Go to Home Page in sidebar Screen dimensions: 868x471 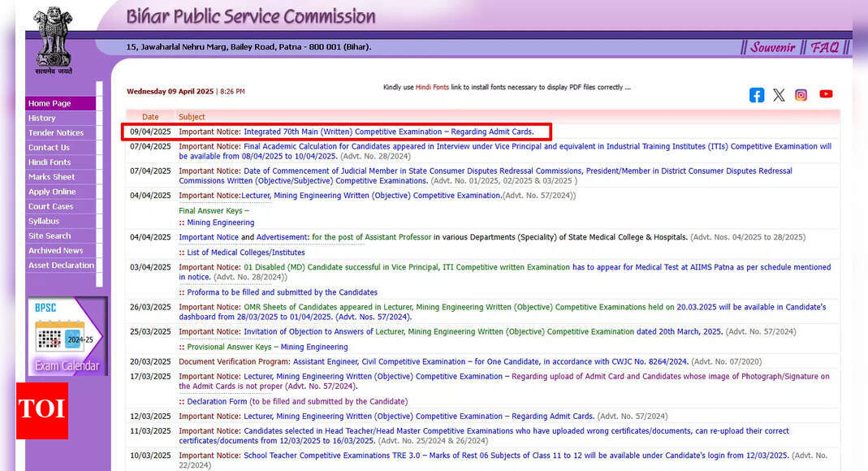pyautogui.click(x=60, y=103)
